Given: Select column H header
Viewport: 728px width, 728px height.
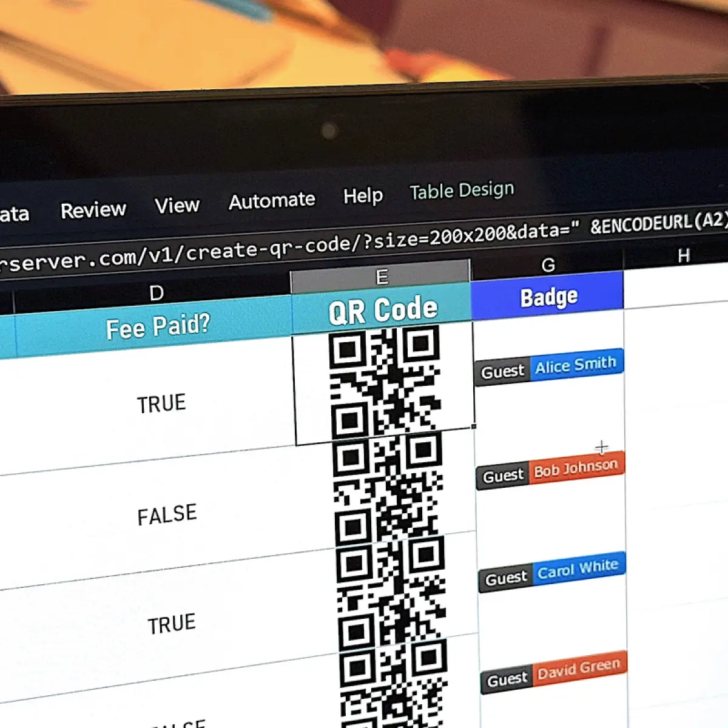Looking at the screenshot, I should (x=683, y=255).
